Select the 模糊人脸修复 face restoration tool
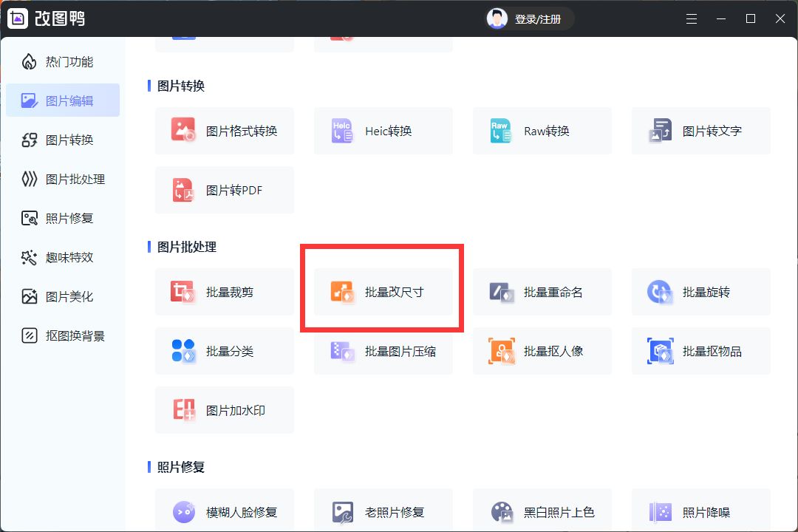This screenshot has height=532, width=798. [225, 511]
